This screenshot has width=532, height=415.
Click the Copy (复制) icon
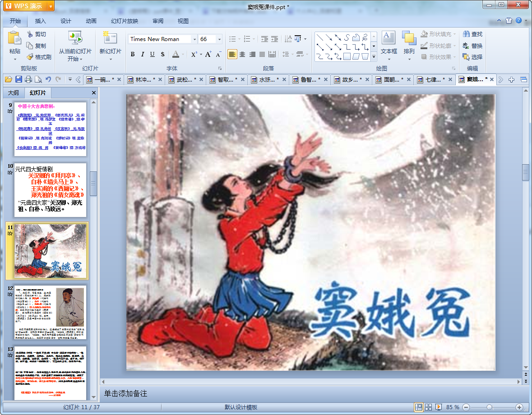(30, 46)
